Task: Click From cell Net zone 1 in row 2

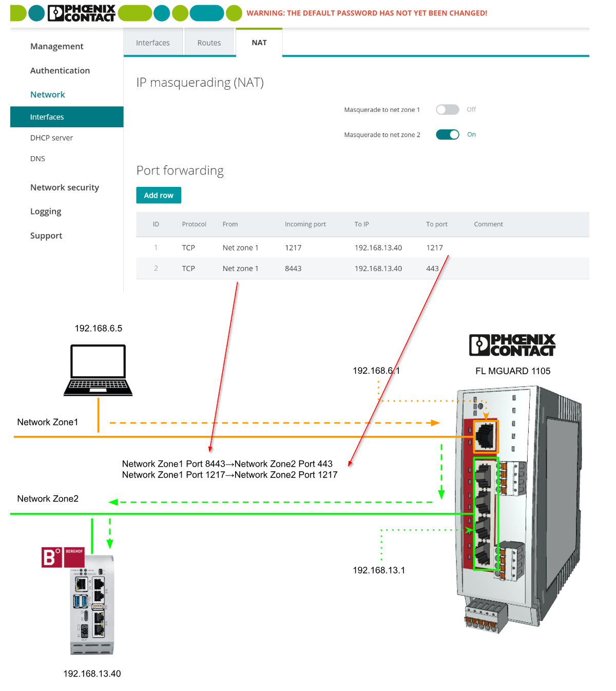Action: click(x=241, y=268)
